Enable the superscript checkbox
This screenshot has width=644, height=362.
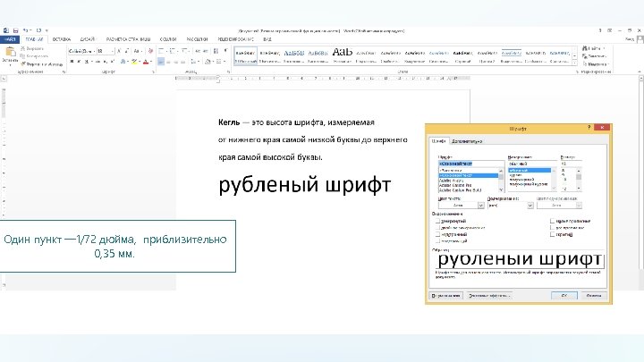coord(437,234)
